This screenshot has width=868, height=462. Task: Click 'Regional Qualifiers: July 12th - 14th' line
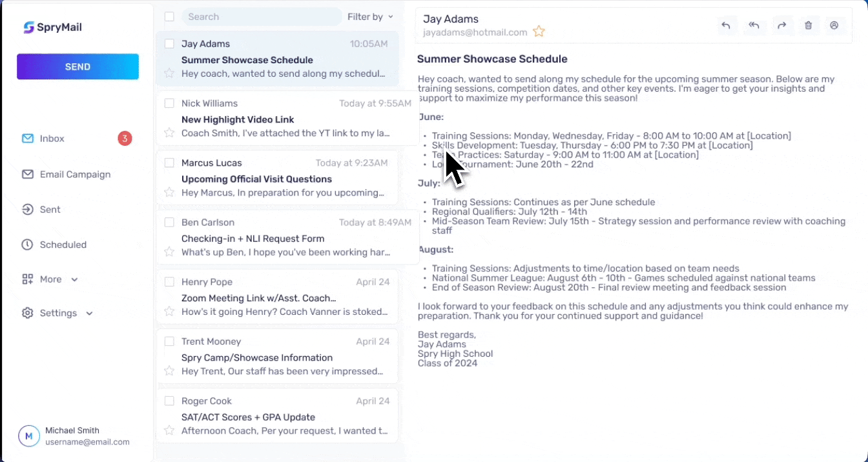(x=510, y=212)
